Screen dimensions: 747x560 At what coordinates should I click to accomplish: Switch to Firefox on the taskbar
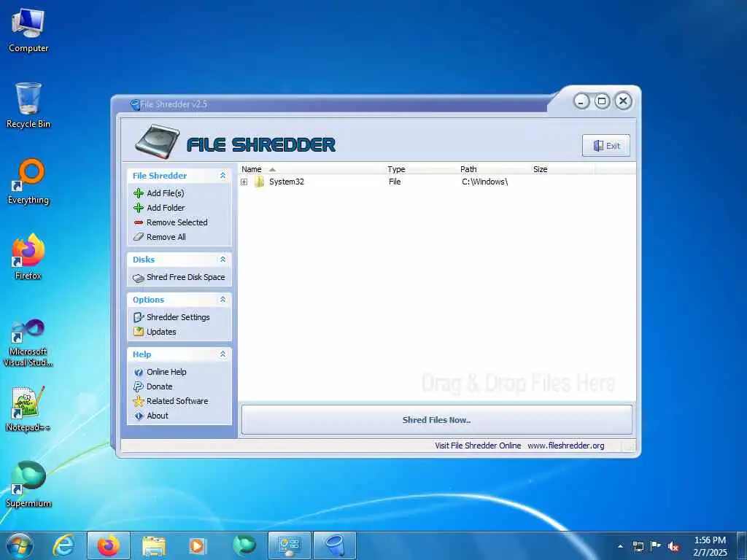[109, 545]
